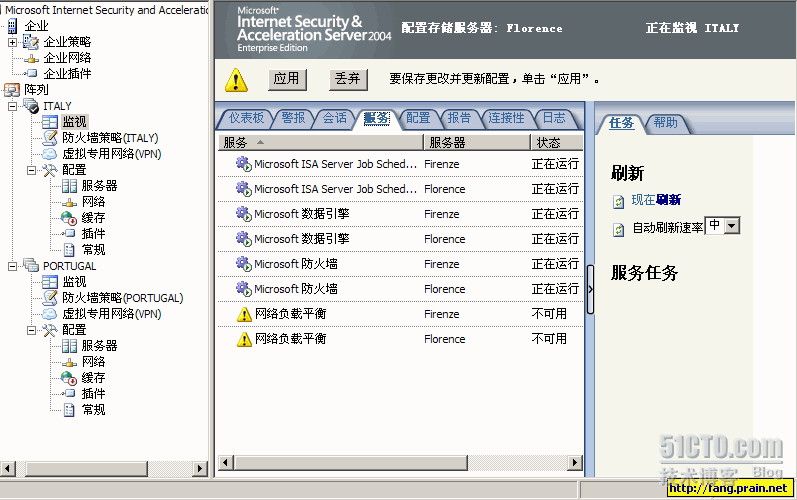Click the 企业网络 network icon
This screenshot has width=797, height=500.
31,58
